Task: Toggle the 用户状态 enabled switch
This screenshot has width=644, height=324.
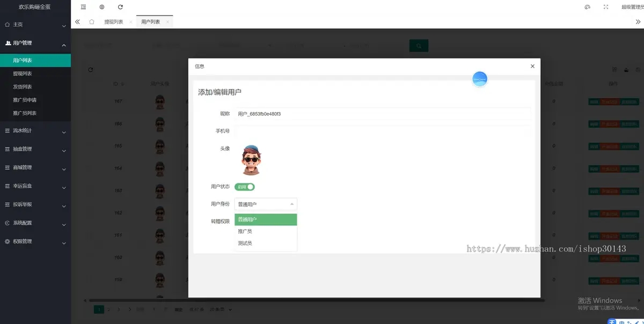Action: (244, 187)
